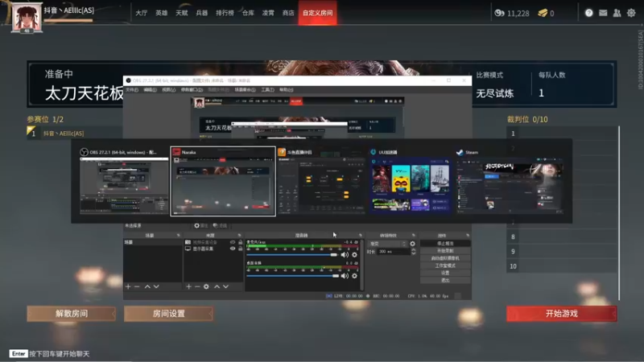
Task: Pop out the sources dock panel
Action: [x=239, y=235]
